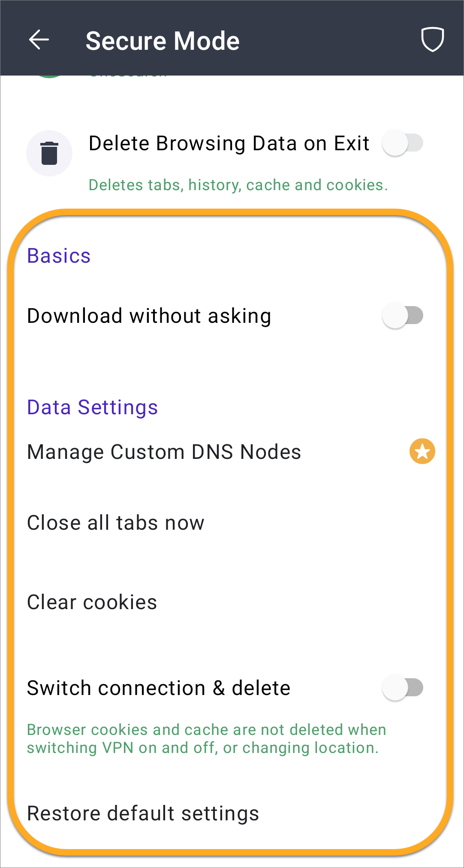Tap the orange premium star badge
Screen dimensions: 464x868
[422, 452]
